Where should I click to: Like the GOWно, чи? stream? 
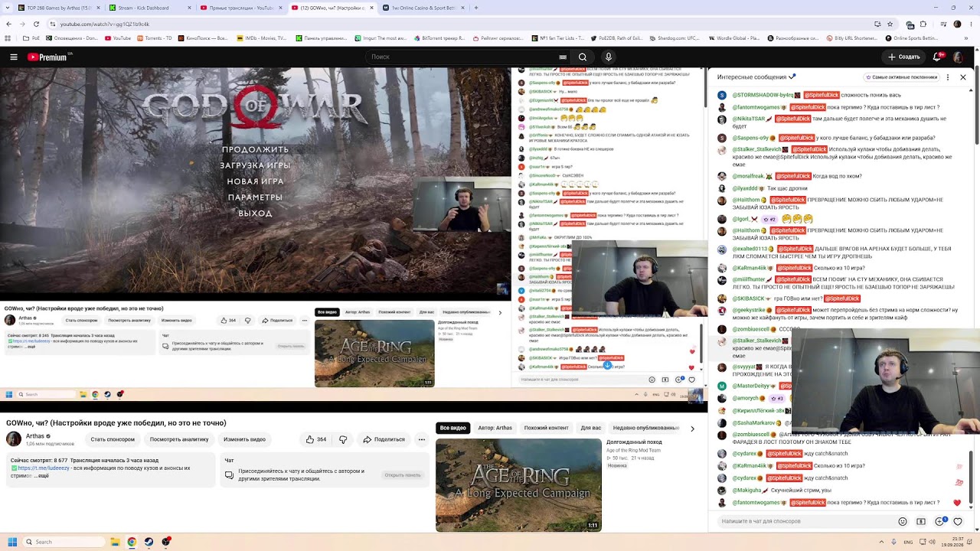coord(316,439)
